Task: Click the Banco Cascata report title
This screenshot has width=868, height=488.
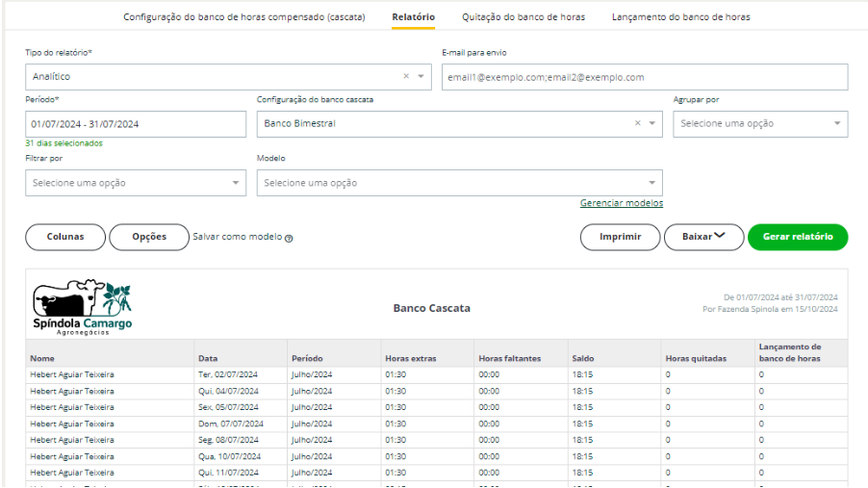Action: [432, 308]
